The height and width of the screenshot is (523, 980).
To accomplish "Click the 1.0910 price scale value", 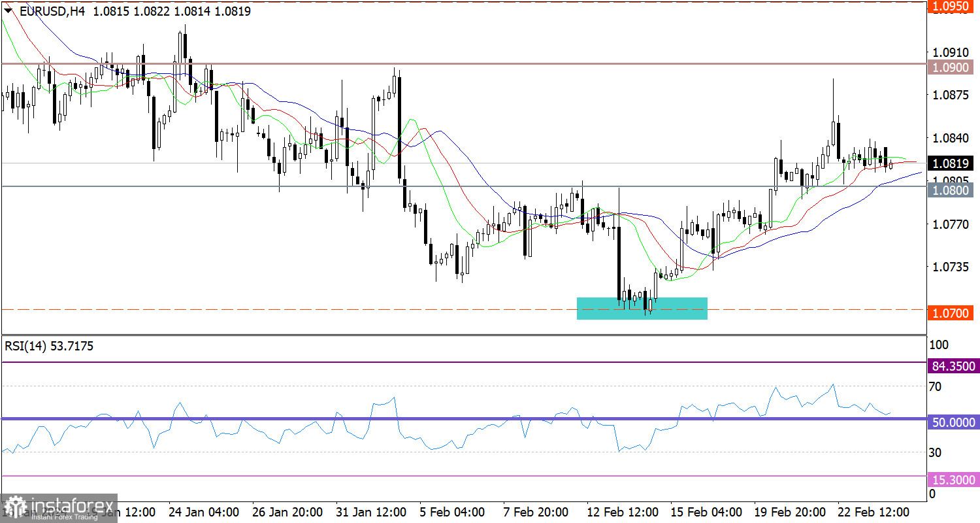I will tap(952, 52).
